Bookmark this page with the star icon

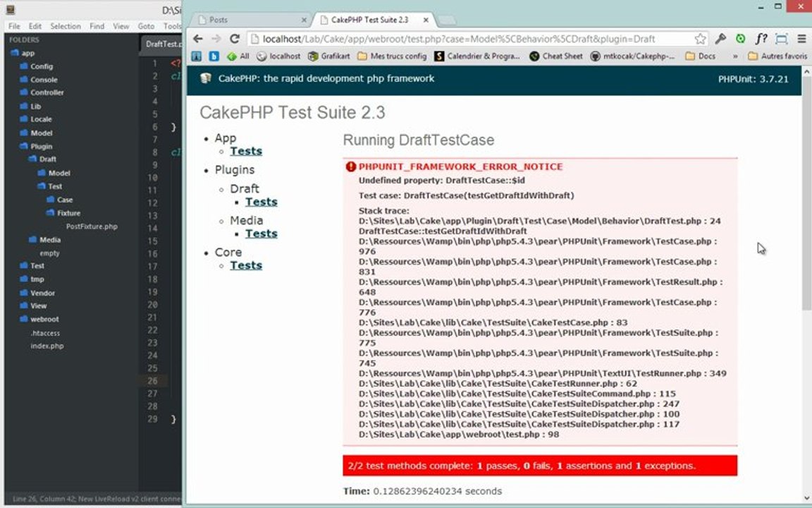pyautogui.click(x=700, y=39)
